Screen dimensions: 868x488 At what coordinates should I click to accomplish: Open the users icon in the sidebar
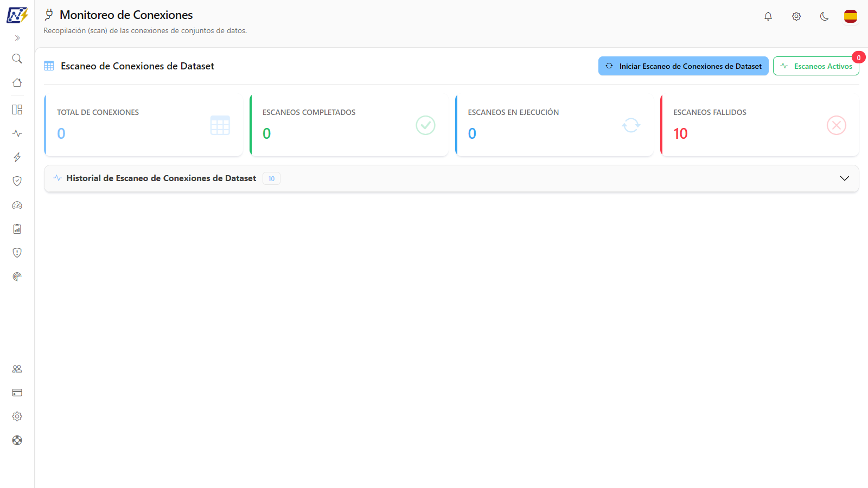(x=17, y=369)
